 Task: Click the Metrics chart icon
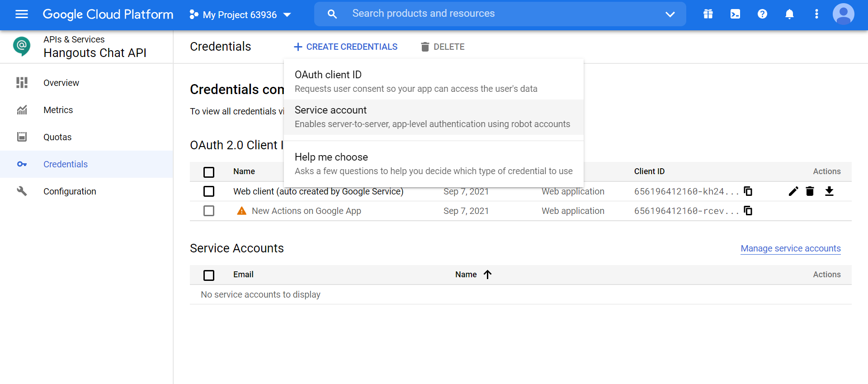[x=22, y=110]
